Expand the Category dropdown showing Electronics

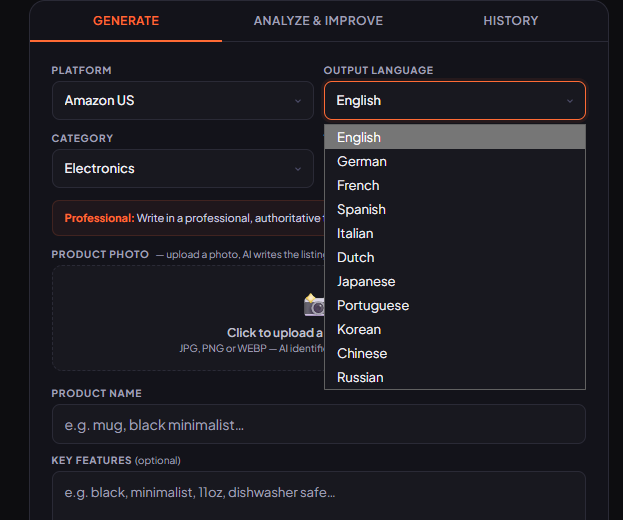point(183,169)
